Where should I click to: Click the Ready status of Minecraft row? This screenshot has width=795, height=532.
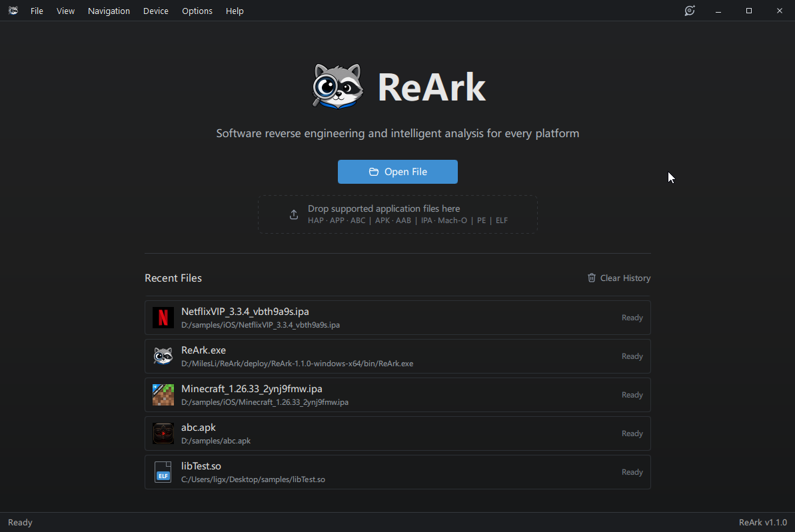pyautogui.click(x=632, y=395)
